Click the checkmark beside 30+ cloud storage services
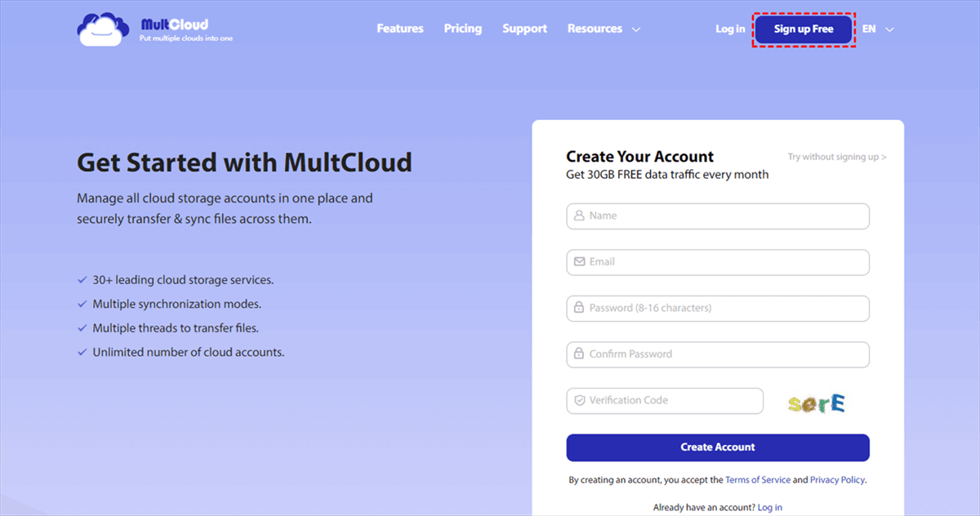Screen dimensions: 980x516 pyautogui.click(x=82, y=279)
